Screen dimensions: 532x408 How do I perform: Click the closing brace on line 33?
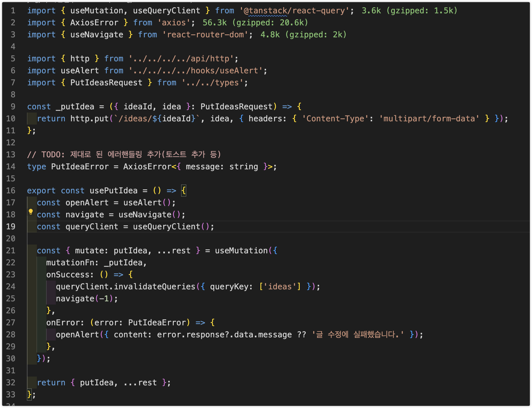tap(29, 395)
